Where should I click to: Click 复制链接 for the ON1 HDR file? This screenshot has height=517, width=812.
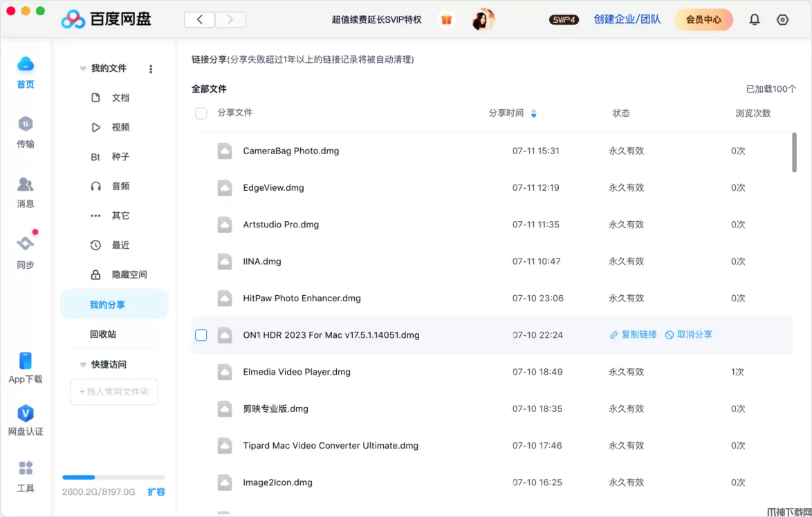[633, 335]
